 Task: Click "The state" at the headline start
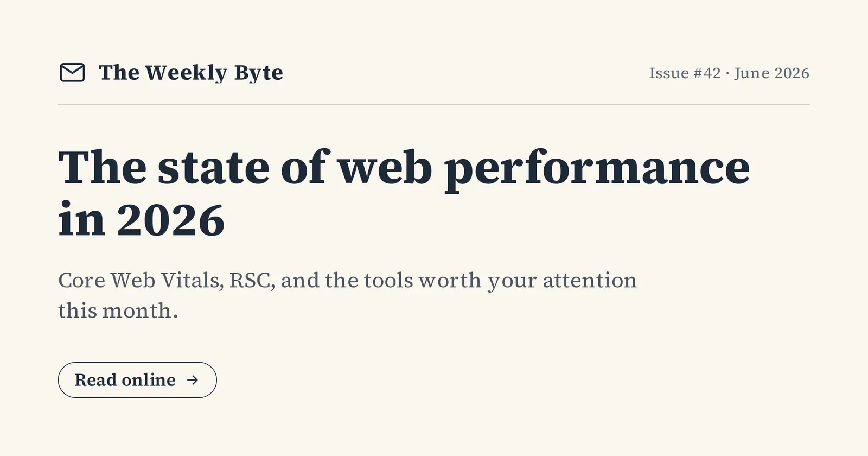tap(164, 167)
